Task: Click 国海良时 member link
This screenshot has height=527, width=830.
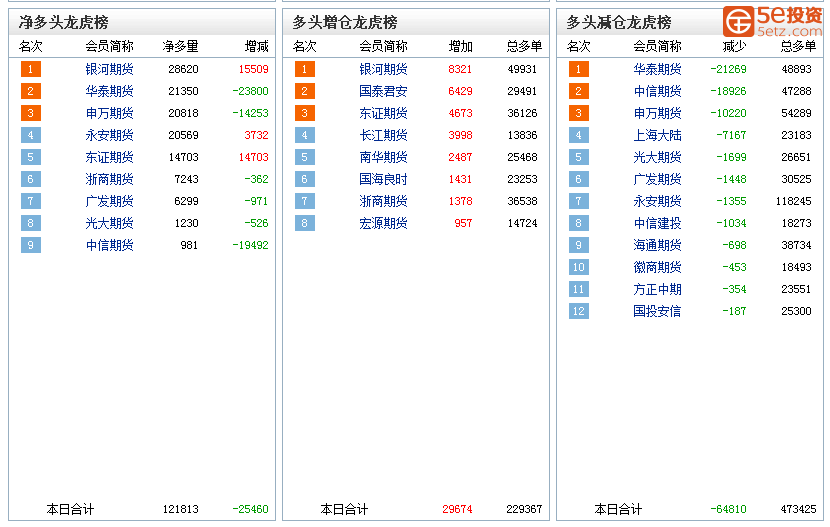Action: (383, 179)
